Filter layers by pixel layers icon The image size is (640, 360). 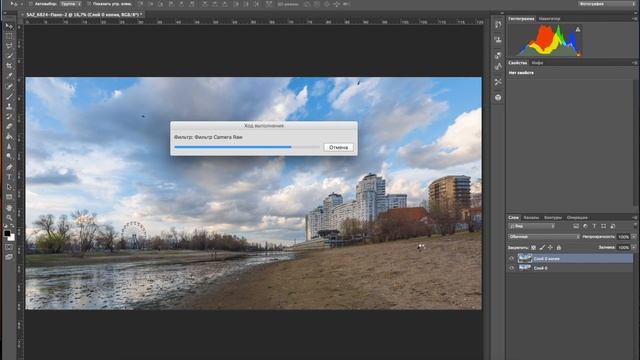[x=576, y=226]
